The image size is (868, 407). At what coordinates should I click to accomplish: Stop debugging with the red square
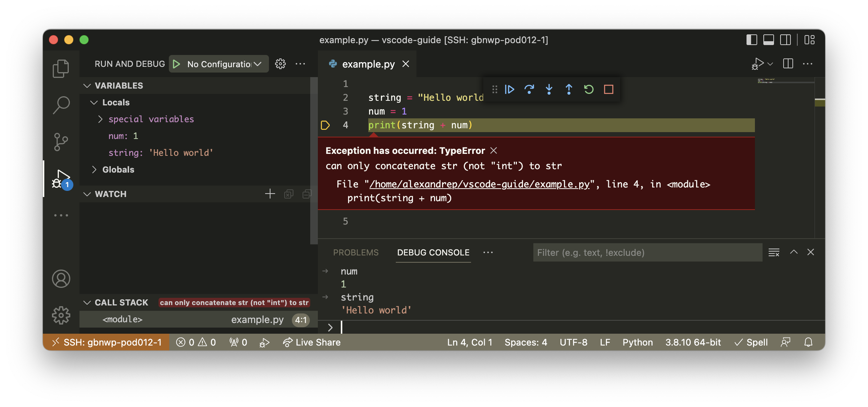click(609, 89)
